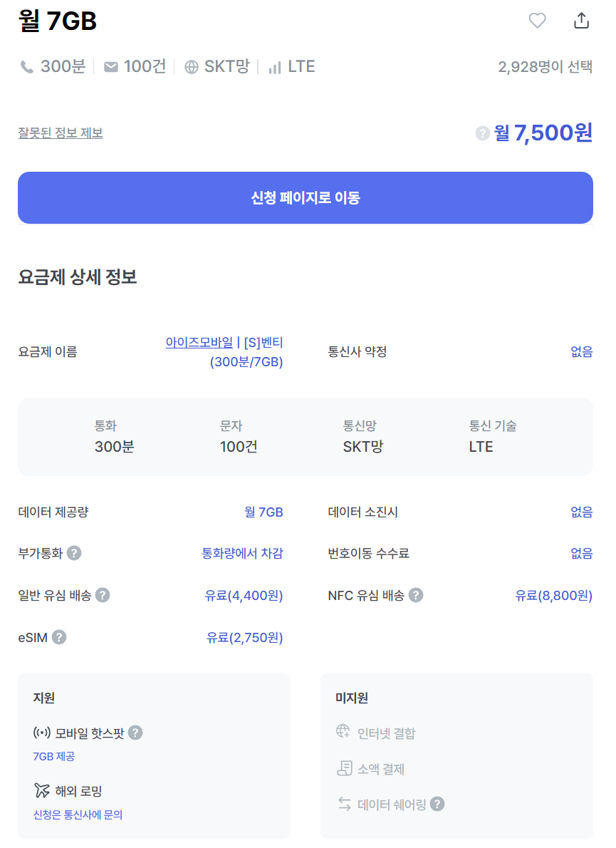The width and height of the screenshot is (616, 848).
Task: Click the airplane 해외 로밍 icon
Action: pyautogui.click(x=41, y=791)
